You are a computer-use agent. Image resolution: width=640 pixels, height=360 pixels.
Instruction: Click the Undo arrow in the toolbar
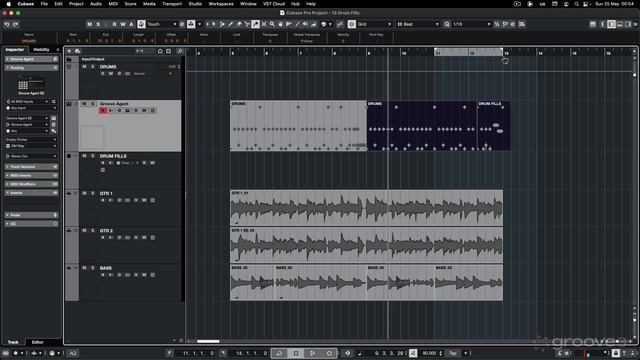click(x=7, y=24)
